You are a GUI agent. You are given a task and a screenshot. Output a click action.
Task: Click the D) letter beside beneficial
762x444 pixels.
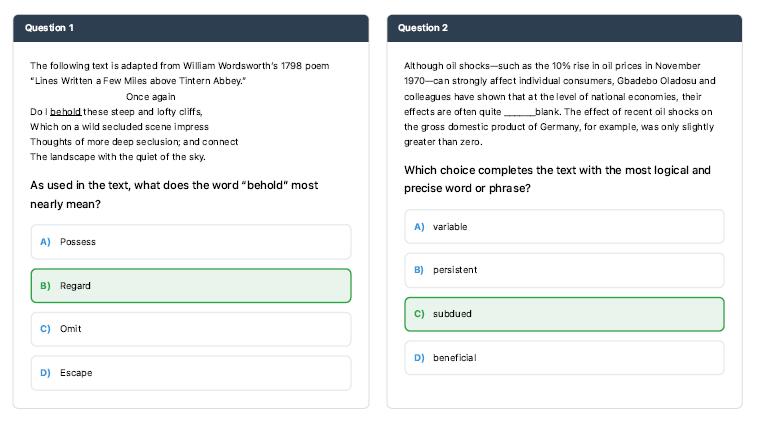419,358
